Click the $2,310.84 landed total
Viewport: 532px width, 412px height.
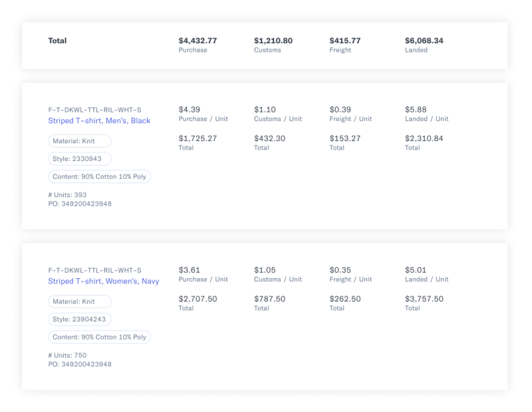(x=424, y=138)
